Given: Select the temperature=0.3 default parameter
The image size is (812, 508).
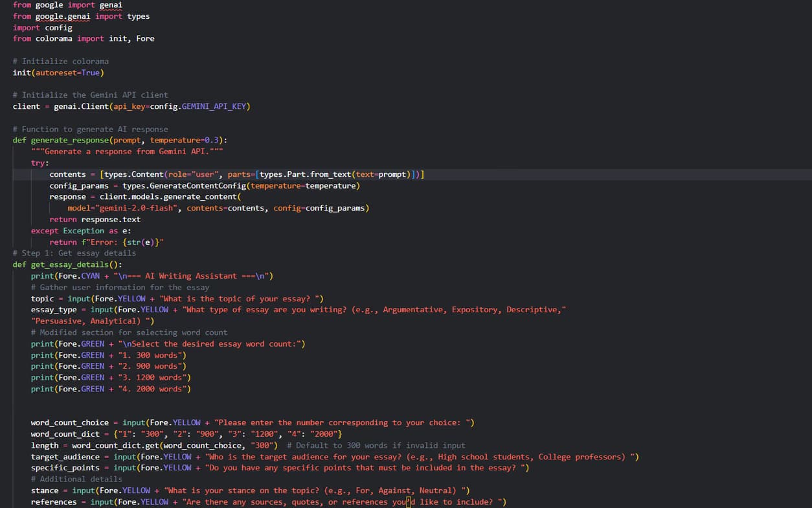Looking at the screenshot, I should point(183,140).
